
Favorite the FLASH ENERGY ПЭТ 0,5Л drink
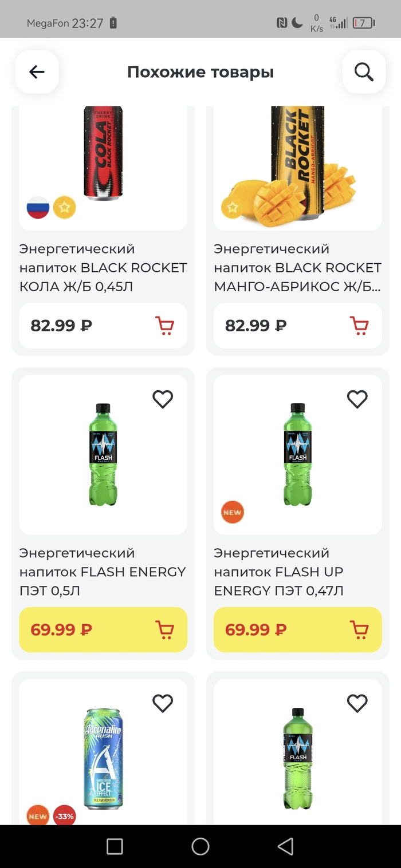click(162, 399)
